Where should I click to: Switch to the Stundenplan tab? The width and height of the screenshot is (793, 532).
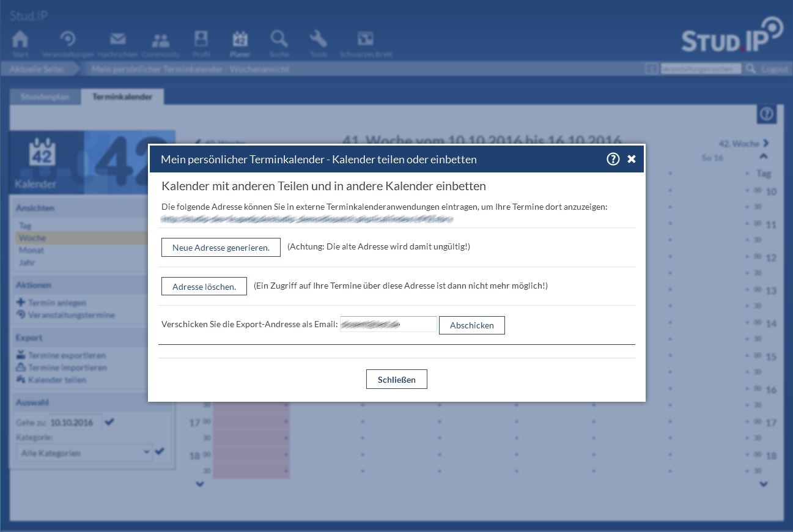tap(45, 97)
